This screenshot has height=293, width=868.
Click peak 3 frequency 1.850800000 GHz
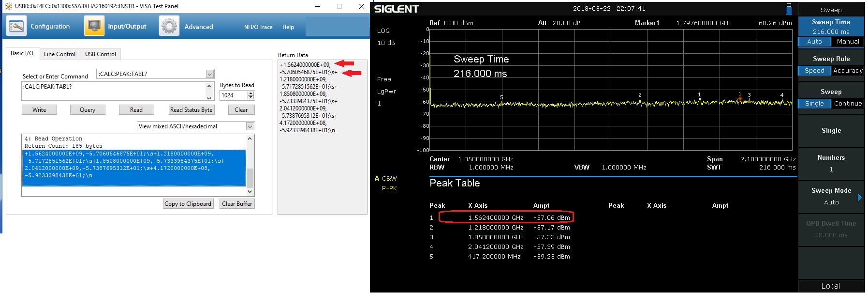pyautogui.click(x=496, y=237)
